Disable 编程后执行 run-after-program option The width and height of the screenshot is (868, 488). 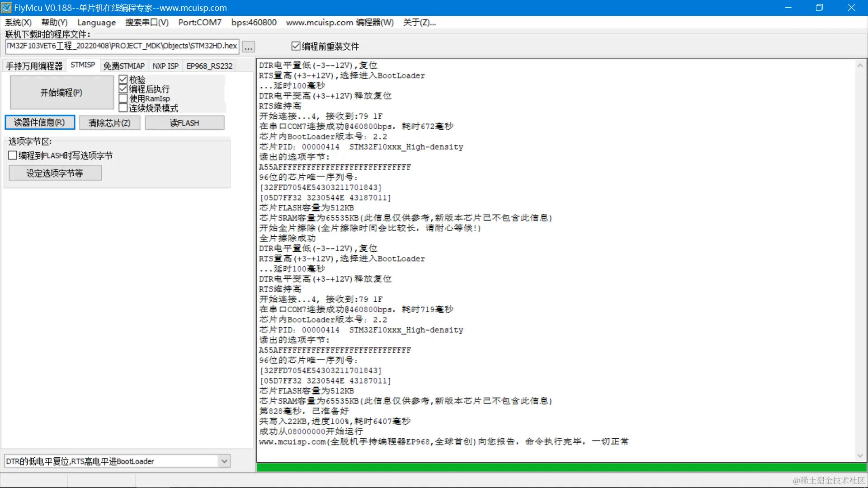click(123, 89)
